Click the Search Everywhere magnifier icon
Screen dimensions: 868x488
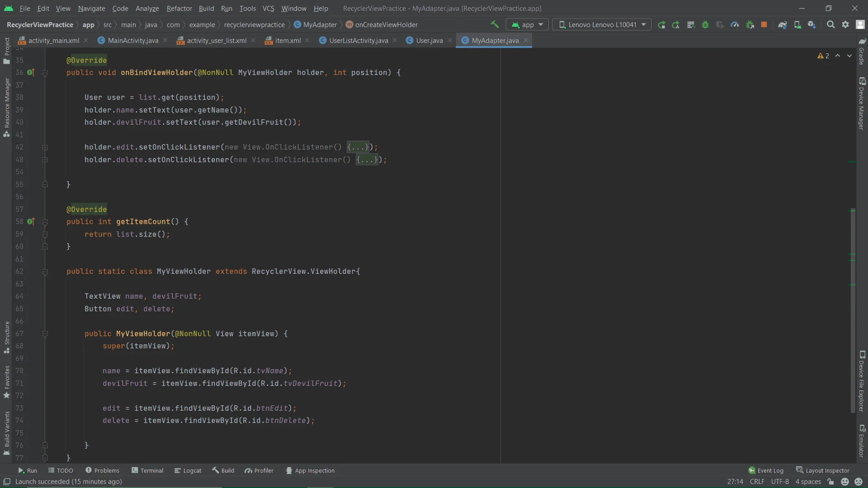click(x=830, y=24)
